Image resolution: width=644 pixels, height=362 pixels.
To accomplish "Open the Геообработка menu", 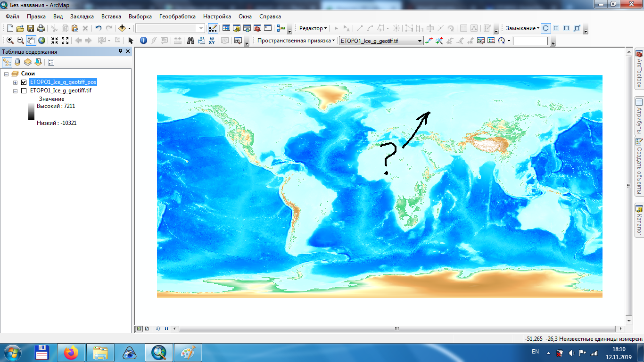I will [x=177, y=16].
